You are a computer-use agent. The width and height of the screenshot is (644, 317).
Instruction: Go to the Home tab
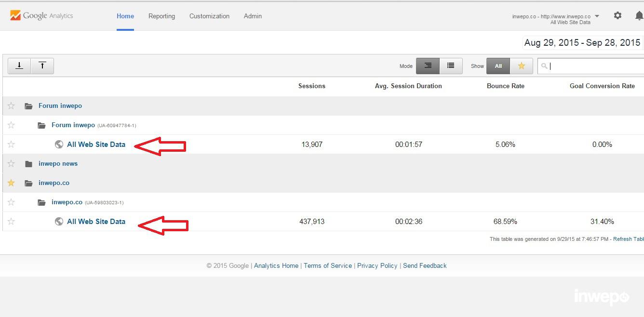click(x=125, y=16)
